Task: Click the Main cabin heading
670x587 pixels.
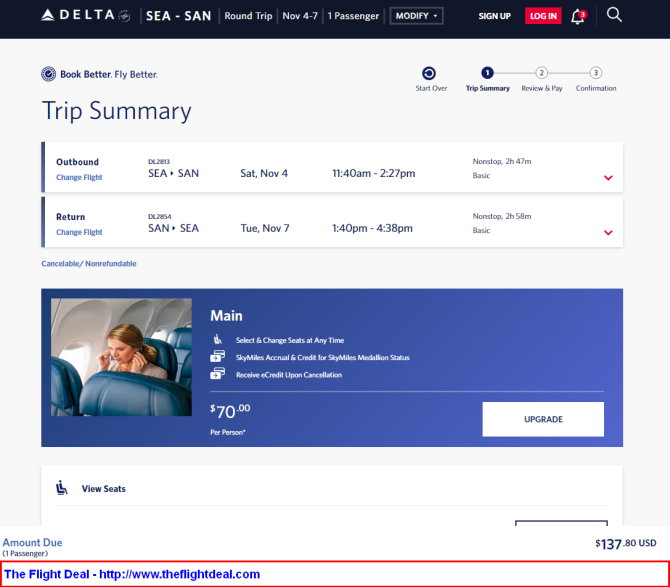Action: (x=226, y=316)
